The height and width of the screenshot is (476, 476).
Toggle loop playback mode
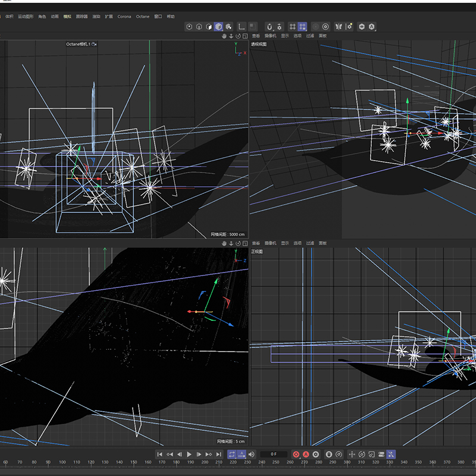231,454
